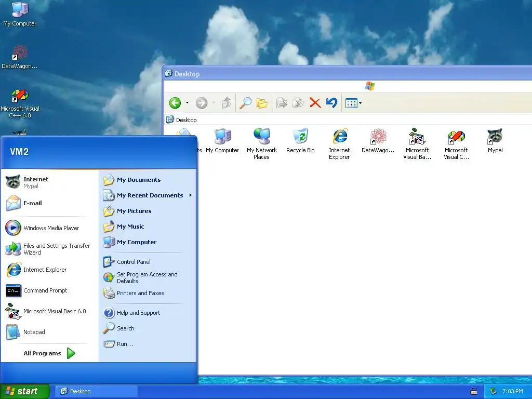Select My Computer icon in Desktop window
Viewport: 532px width, 399px height.
222,141
